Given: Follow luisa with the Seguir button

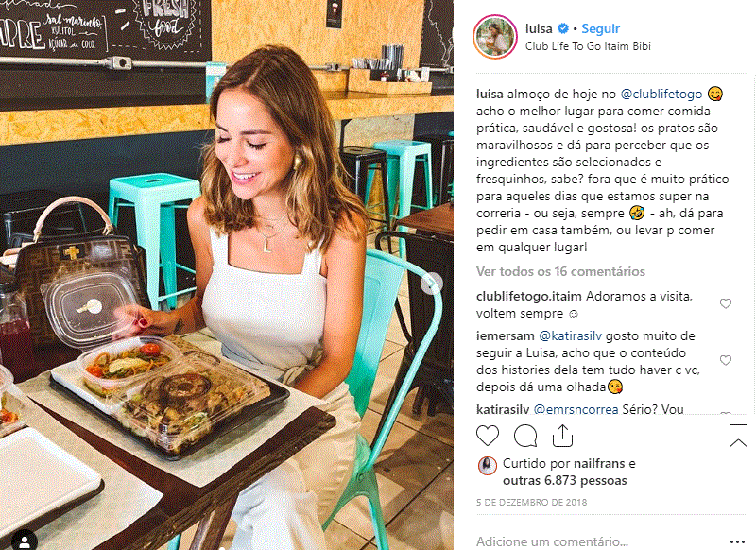Looking at the screenshot, I should 600,28.
